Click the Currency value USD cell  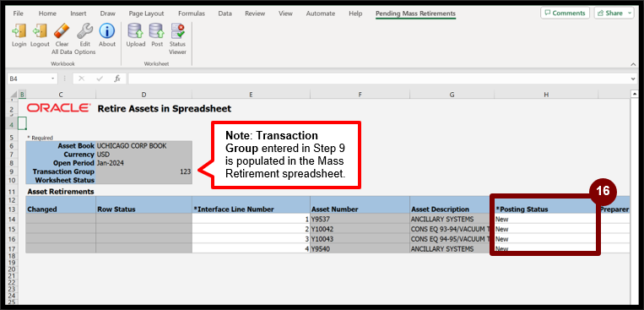(143, 155)
